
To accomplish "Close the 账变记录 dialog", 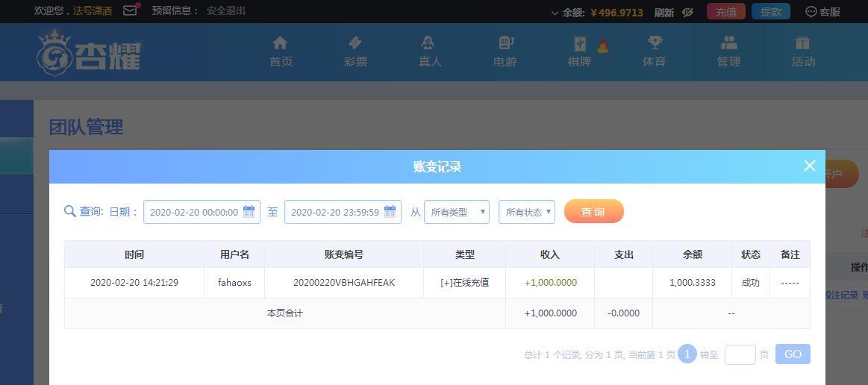I will [809, 166].
